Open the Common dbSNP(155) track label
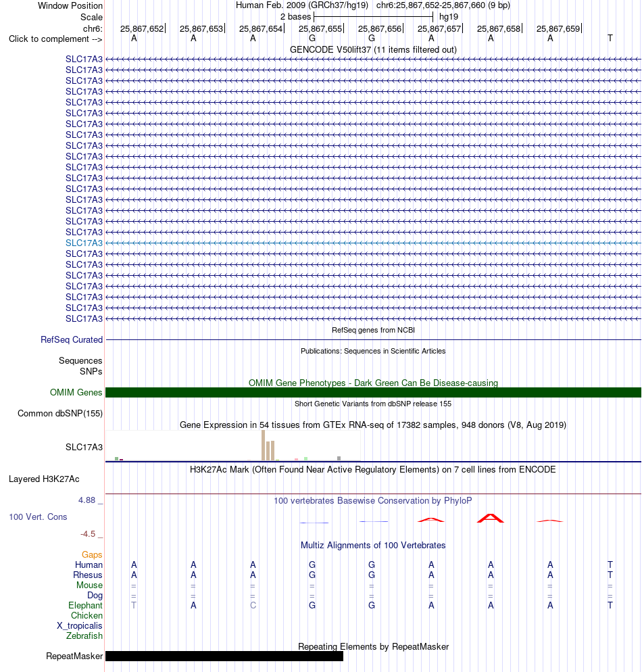 60,414
